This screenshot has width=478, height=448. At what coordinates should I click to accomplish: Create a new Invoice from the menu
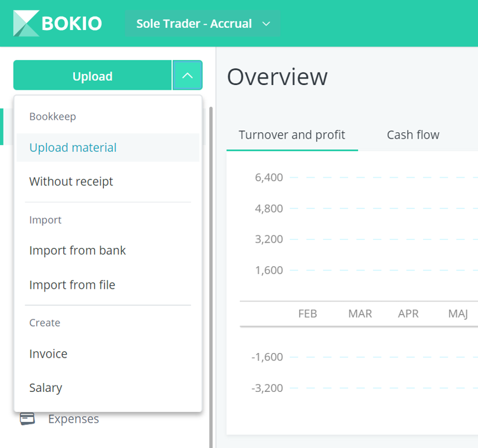click(x=108, y=354)
